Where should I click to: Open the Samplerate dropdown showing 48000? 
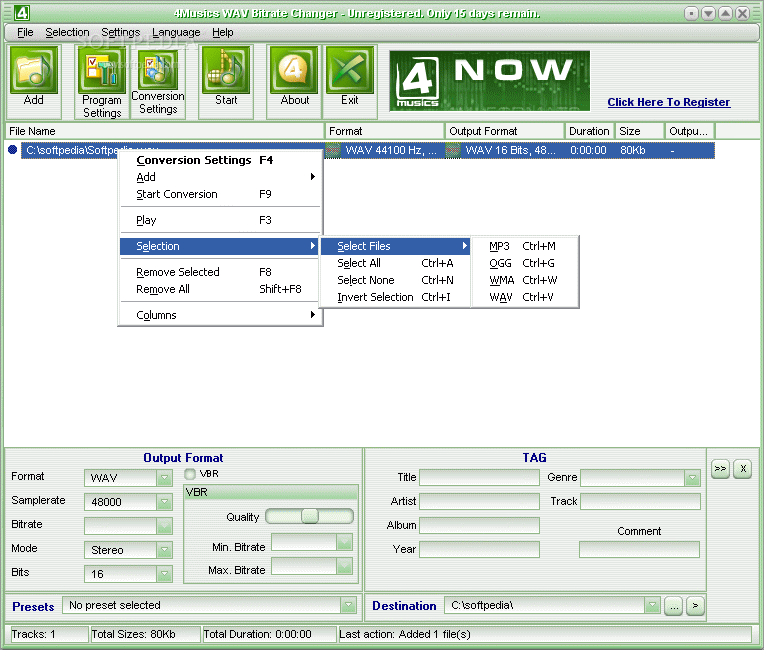164,501
